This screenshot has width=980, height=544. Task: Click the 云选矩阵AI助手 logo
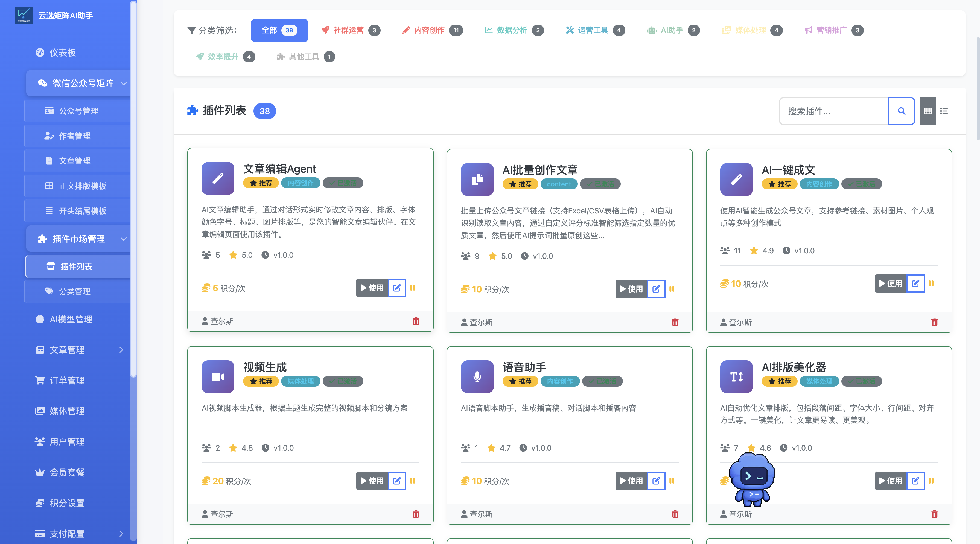(x=24, y=15)
